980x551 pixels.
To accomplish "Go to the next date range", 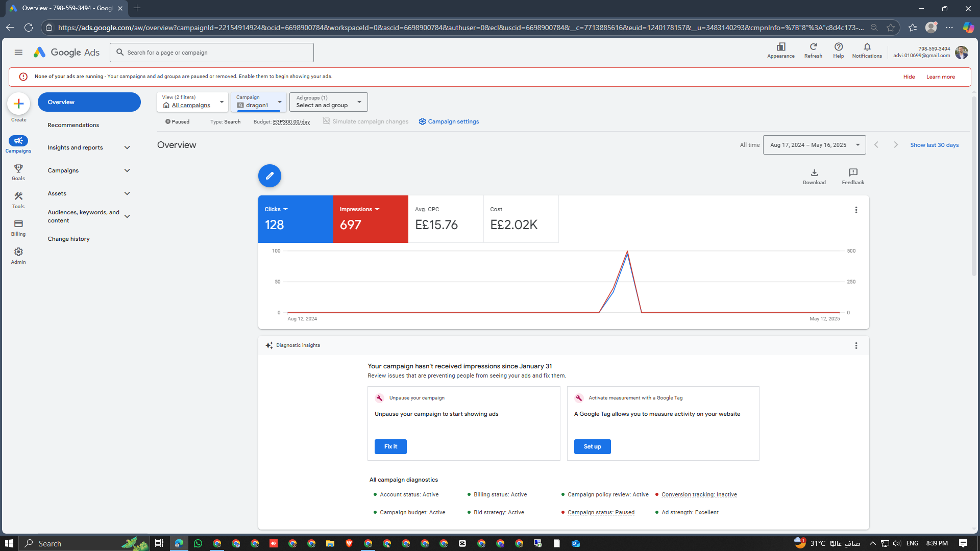I will coord(895,145).
